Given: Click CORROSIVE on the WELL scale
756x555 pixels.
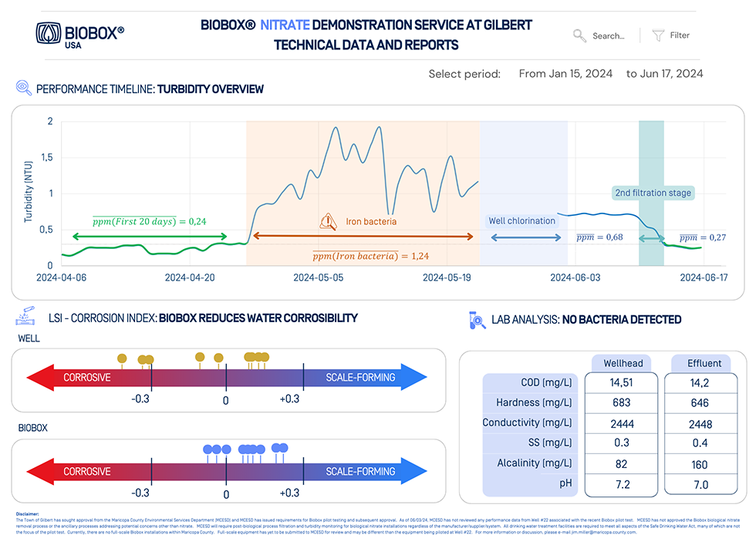Looking at the screenshot, I should pos(86,377).
